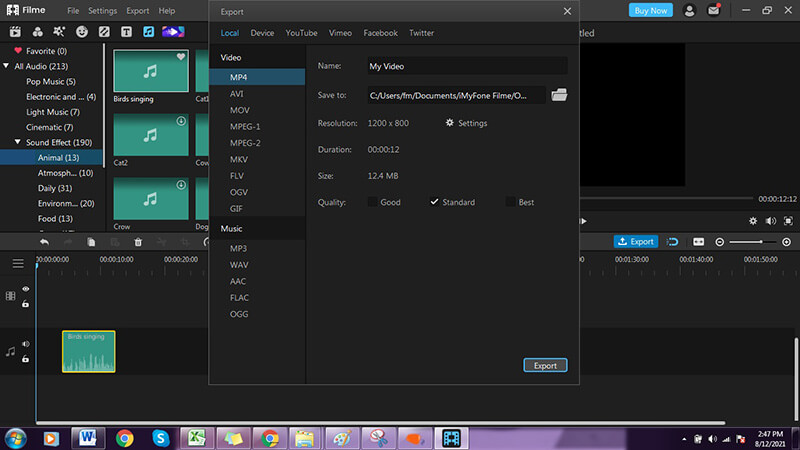This screenshot has height=450, width=800.
Task: Toggle preview fullscreen icon
Action: 788,221
